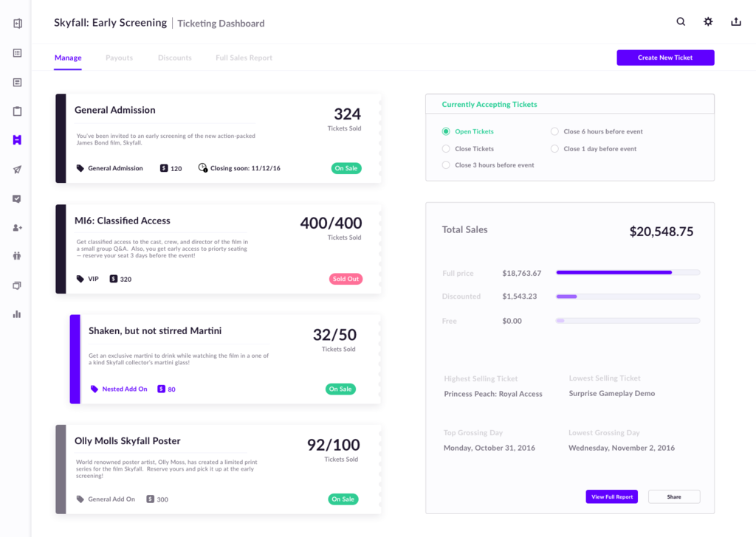Select the Open Tickets radio option
Viewport: 756px width, 537px height.
point(446,132)
